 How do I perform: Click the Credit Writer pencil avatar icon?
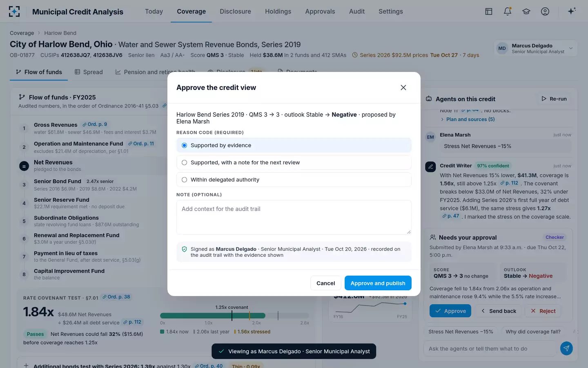coord(430,166)
